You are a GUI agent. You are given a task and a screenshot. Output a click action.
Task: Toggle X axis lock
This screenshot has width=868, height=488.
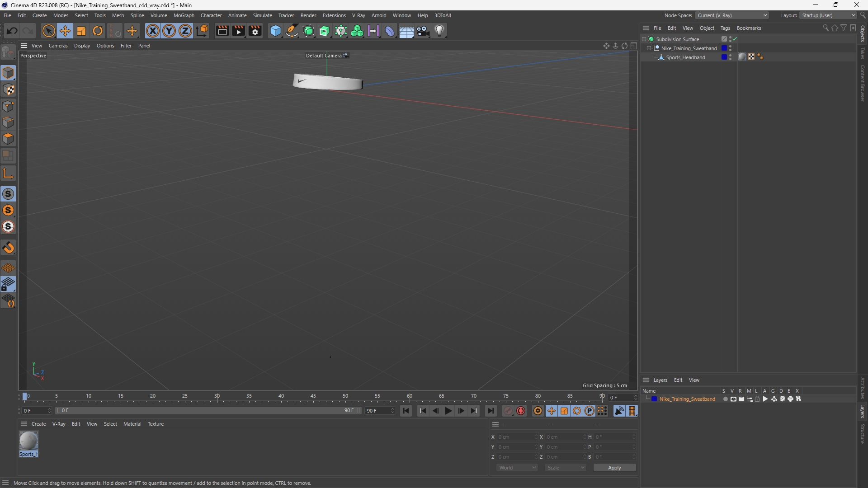click(x=153, y=31)
